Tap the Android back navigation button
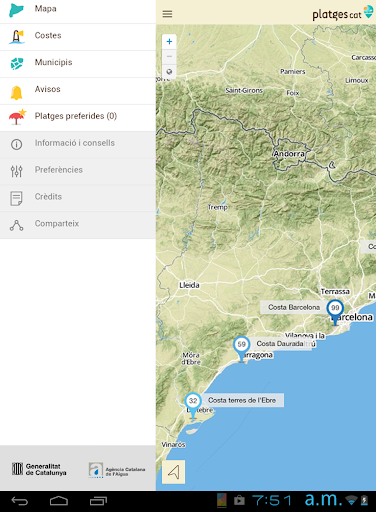The image size is (376, 512). point(20,501)
